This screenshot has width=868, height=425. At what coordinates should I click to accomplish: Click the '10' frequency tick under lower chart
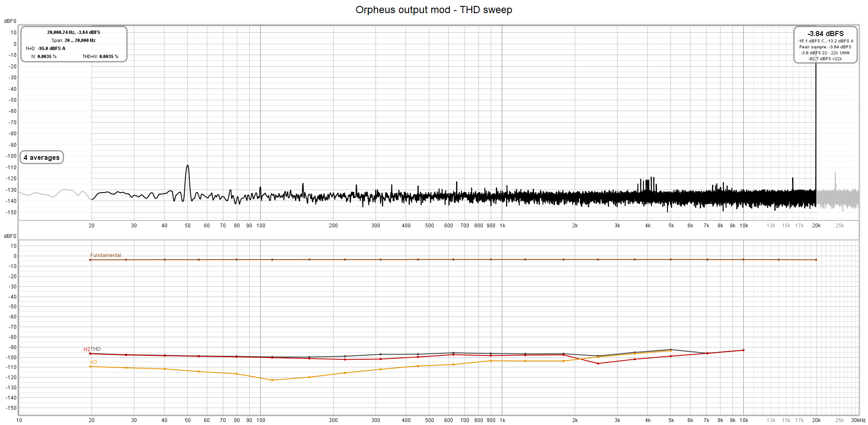click(x=19, y=420)
